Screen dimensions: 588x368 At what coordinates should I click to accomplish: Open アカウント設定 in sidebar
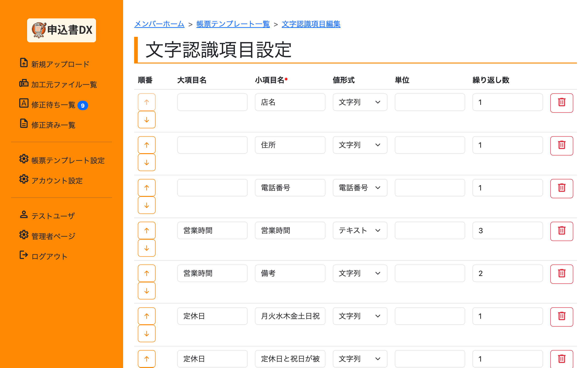[51, 180]
